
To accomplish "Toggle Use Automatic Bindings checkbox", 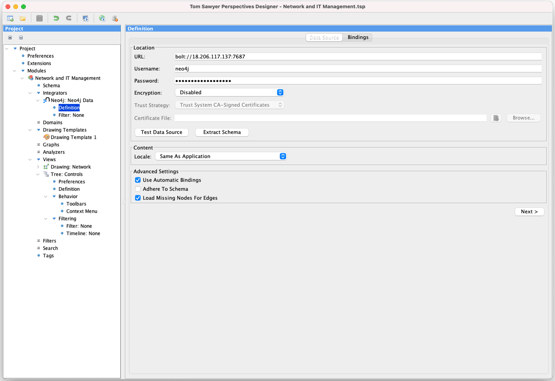I will [138, 180].
